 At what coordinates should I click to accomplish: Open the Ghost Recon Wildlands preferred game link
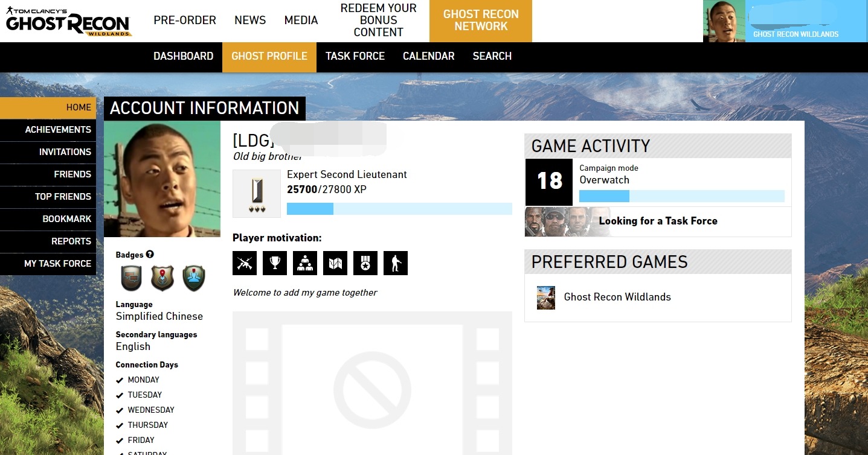coord(617,297)
